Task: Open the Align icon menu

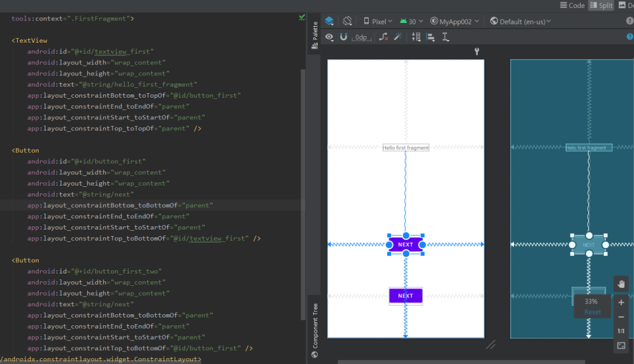Action: 431,37
